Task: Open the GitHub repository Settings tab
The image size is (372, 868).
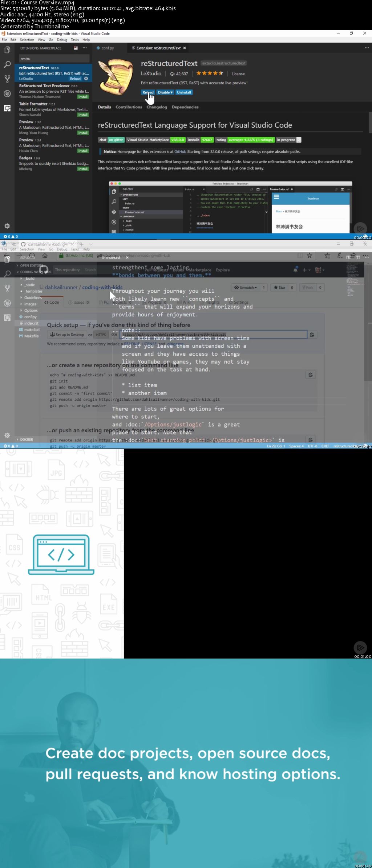Action: (x=239, y=302)
